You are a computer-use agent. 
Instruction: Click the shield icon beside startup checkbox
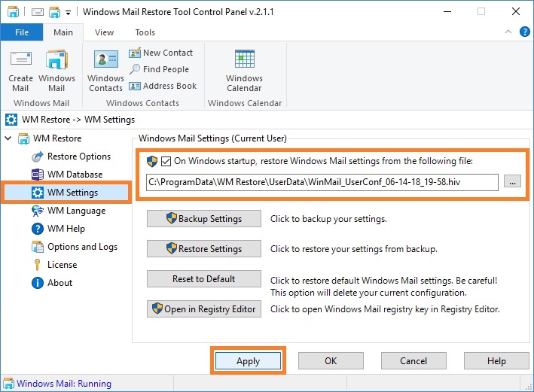pyautogui.click(x=152, y=161)
